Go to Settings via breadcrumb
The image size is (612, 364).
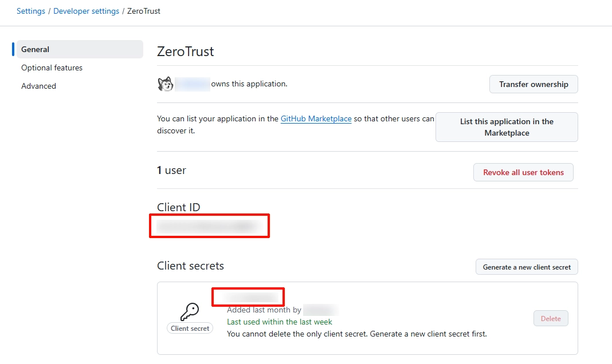pyautogui.click(x=31, y=11)
